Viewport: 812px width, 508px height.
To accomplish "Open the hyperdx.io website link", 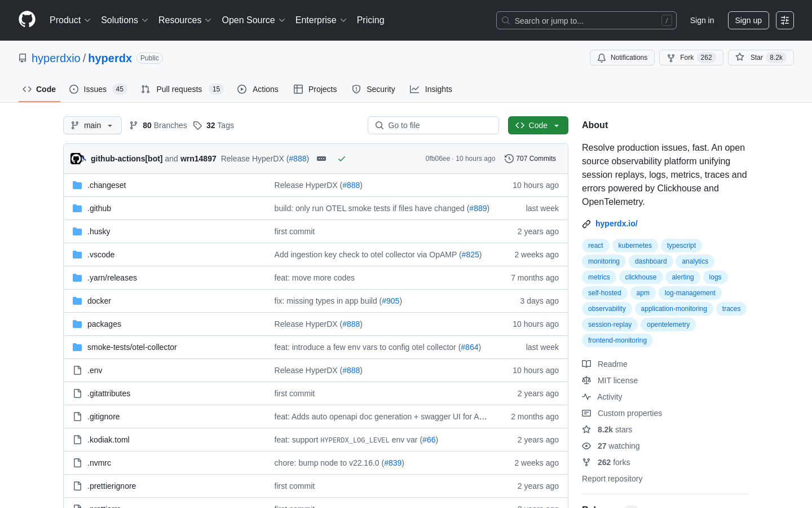I will [616, 224].
